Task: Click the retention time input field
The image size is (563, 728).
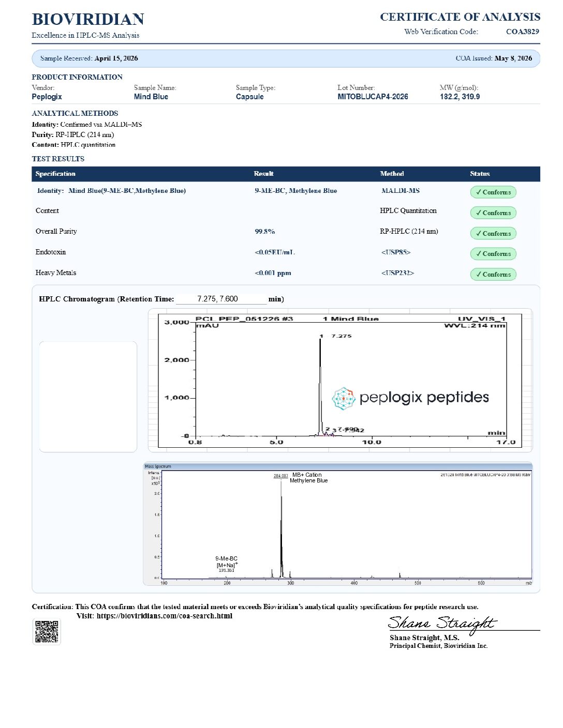Action: [x=221, y=299]
